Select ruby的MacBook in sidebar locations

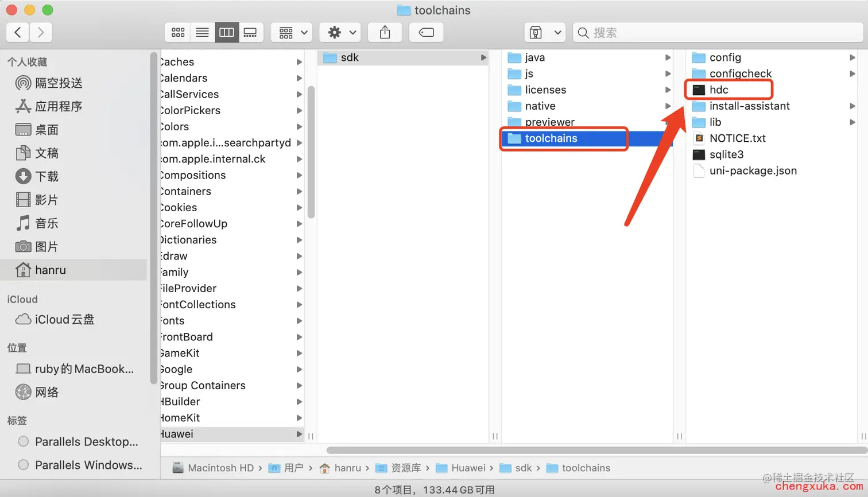(75, 368)
